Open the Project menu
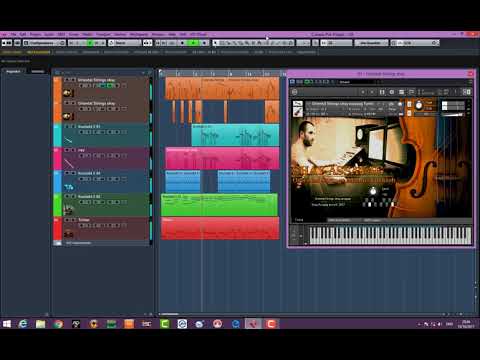480x360 pixels. 35,34
